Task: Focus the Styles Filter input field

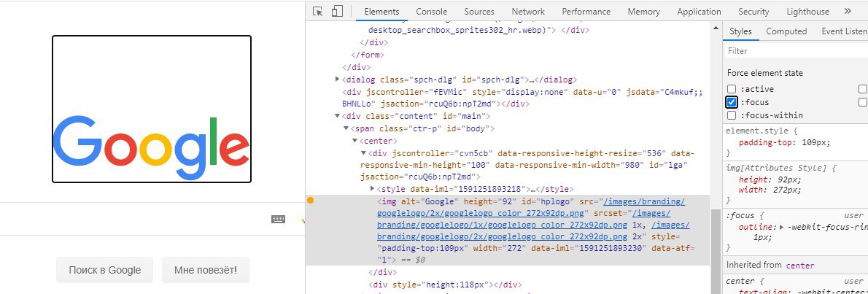Action: click(x=796, y=51)
